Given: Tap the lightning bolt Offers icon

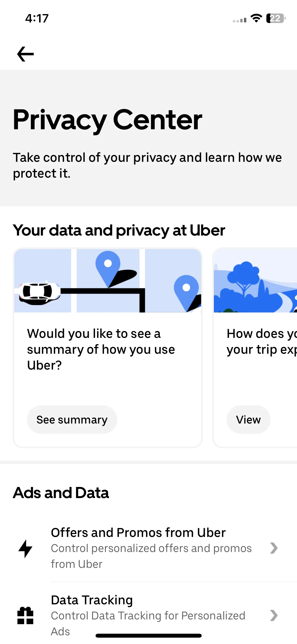Looking at the screenshot, I should (x=25, y=549).
